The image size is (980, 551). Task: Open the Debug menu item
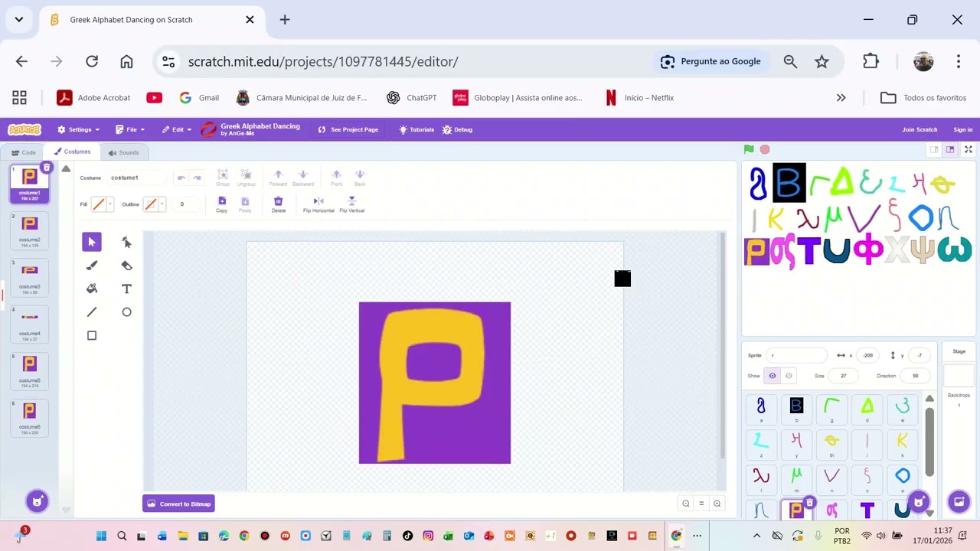(457, 129)
